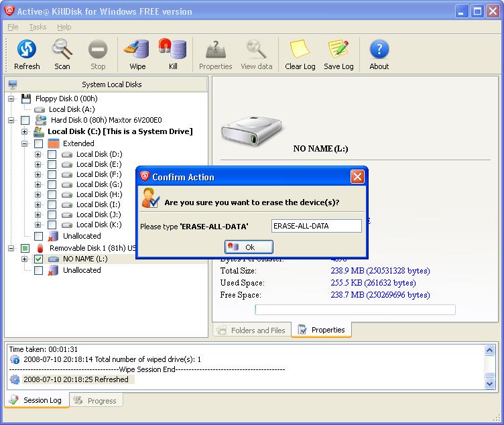Collapse the Hard Disk 0 node
This screenshot has width=504, height=425.
click(x=11, y=120)
